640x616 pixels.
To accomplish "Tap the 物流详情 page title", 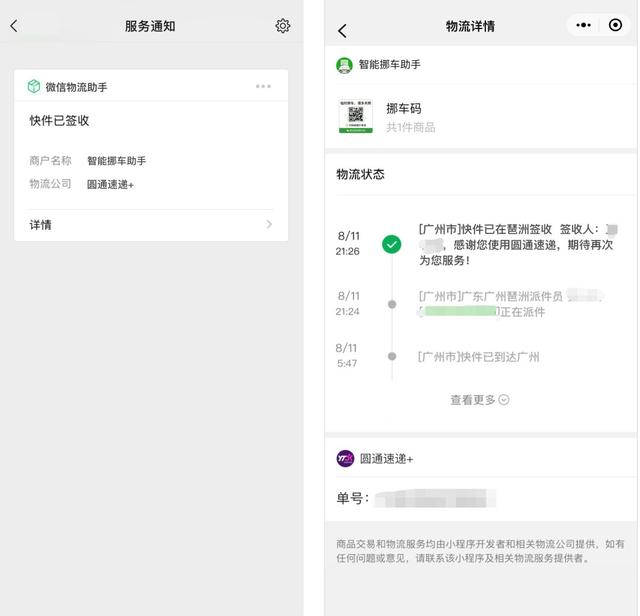I will [x=470, y=26].
